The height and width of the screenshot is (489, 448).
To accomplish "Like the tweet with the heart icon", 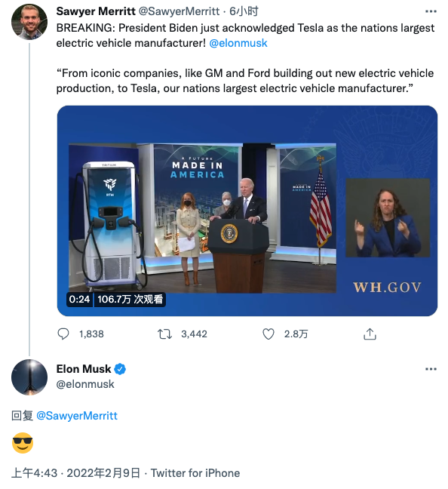I will pos(268,334).
